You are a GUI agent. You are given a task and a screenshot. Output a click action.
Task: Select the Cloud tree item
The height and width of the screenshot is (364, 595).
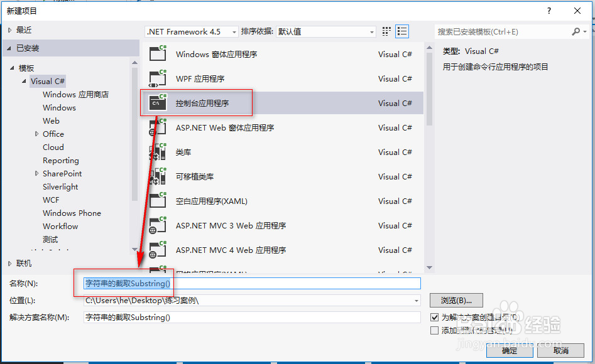point(53,147)
